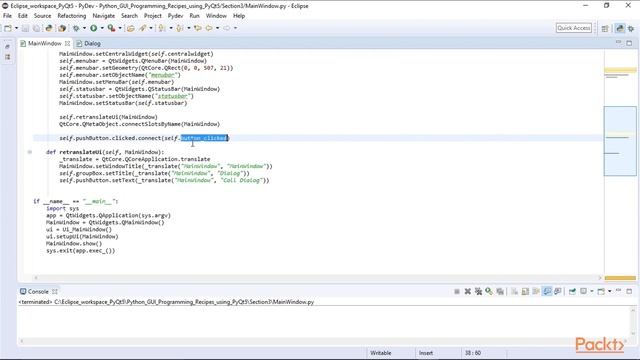Click the Save All toolbar icon
Viewport: 640px width, 360px height.
tap(37, 28)
